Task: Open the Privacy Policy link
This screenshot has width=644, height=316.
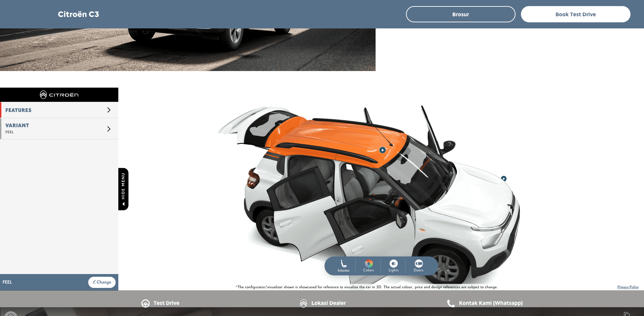Action: point(628,287)
